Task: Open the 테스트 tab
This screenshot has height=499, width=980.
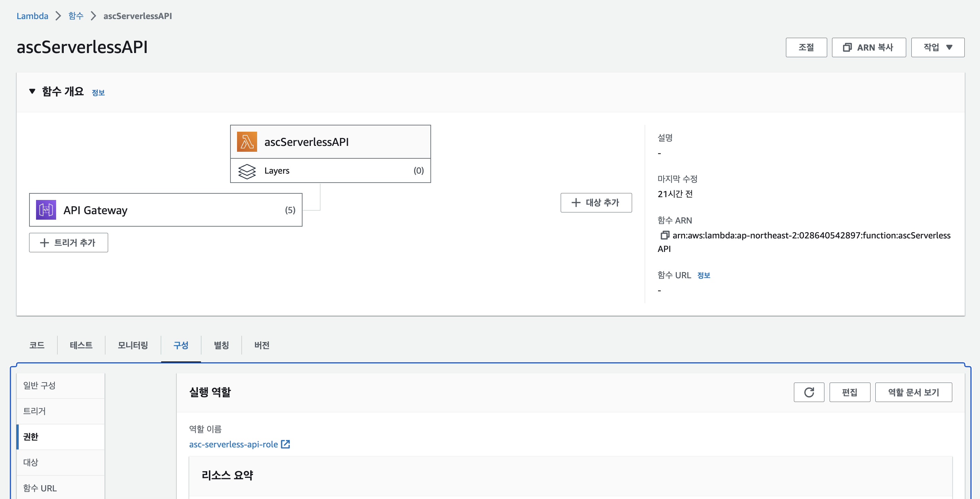Action: (x=81, y=345)
